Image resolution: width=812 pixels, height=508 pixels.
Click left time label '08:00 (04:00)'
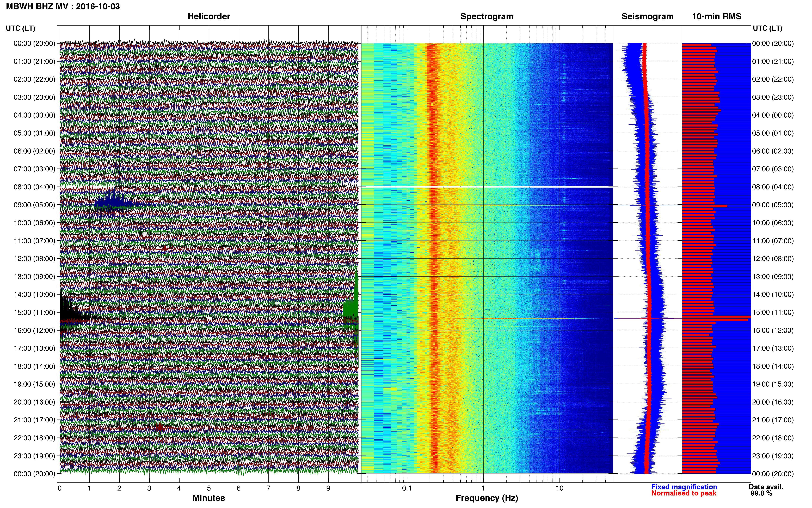click(x=34, y=187)
